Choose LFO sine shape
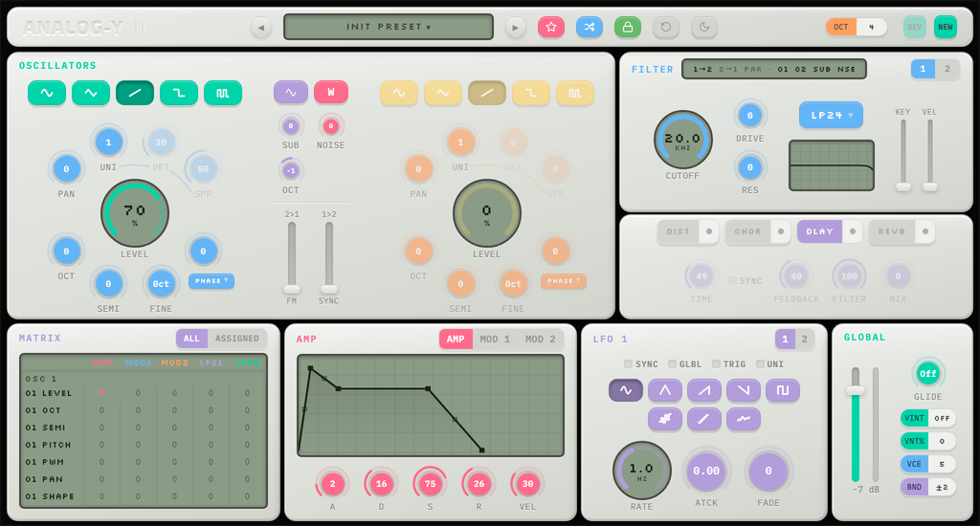Viewport: 980px width, 526px height. (626, 390)
